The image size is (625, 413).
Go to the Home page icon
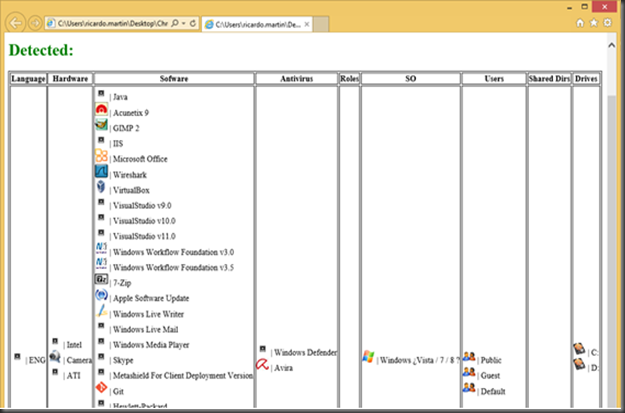[x=580, y=23]
